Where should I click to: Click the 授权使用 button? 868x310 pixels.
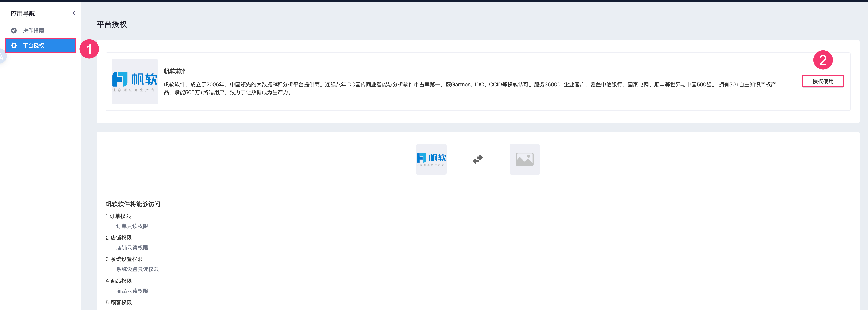click(x=823, y=81)
